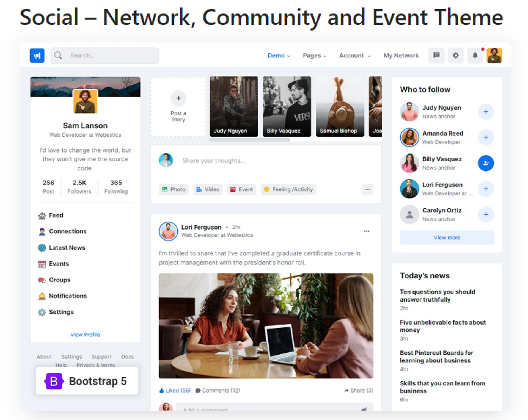
Task: Expand the Demo dropdown menu
Action: (279, 56)
